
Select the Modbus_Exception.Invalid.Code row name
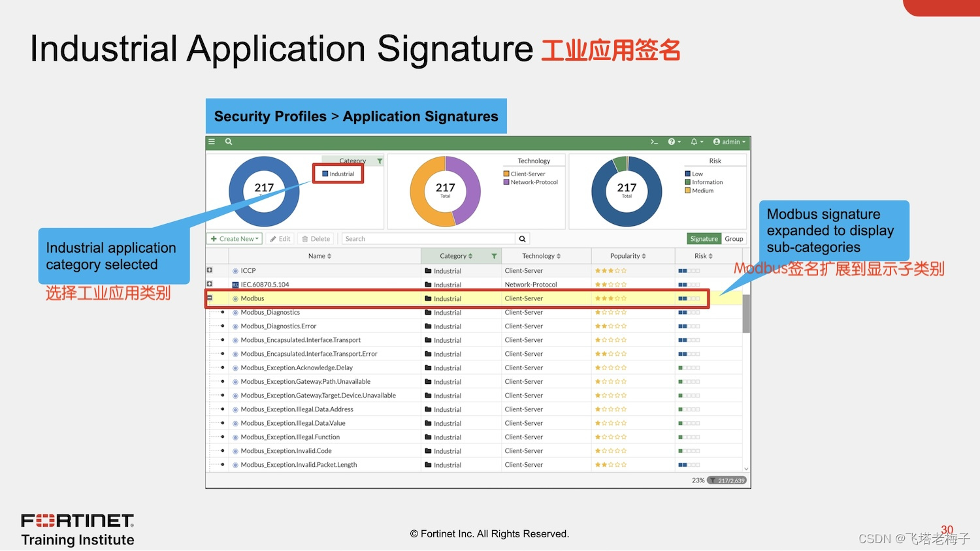[x=286, y=451]
